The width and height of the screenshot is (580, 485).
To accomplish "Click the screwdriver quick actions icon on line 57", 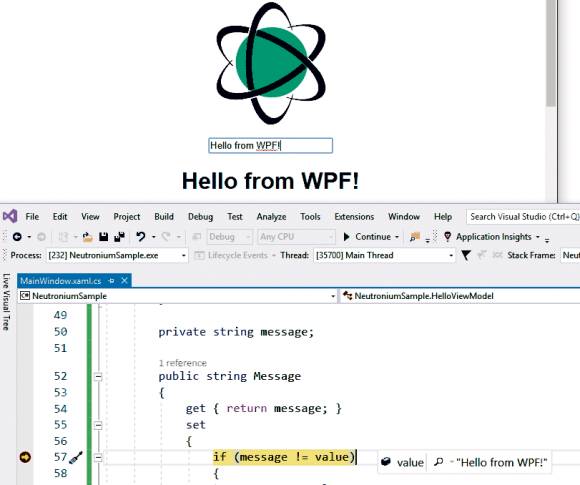I will (x=76, y=458).
